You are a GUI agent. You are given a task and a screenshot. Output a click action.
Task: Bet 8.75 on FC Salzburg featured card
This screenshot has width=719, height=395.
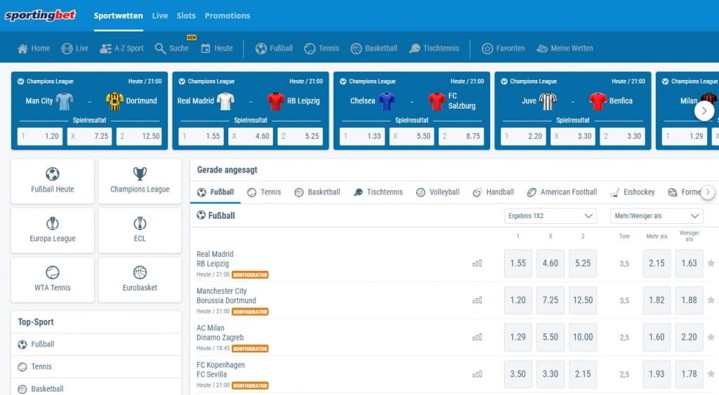point(461,136)
